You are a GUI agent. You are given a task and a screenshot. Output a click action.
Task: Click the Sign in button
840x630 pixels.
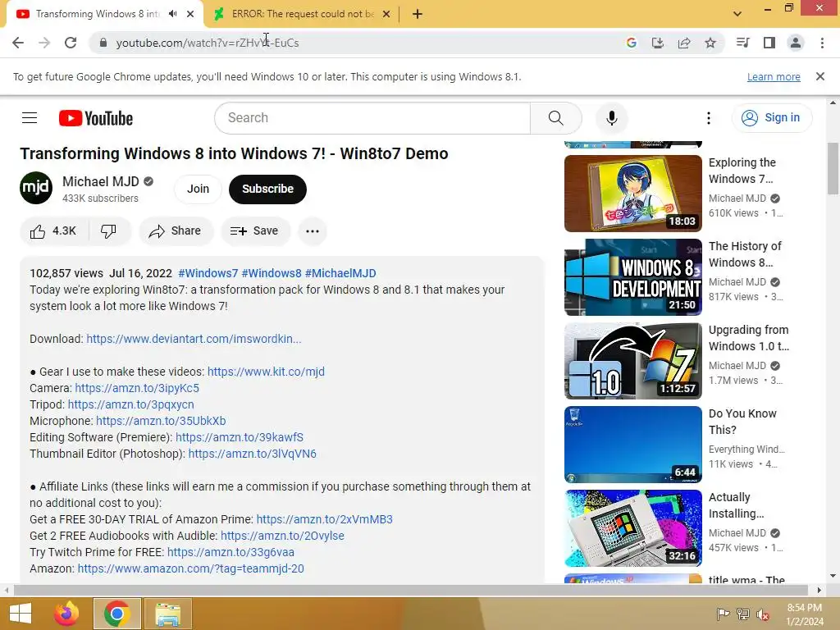[772, 118]
